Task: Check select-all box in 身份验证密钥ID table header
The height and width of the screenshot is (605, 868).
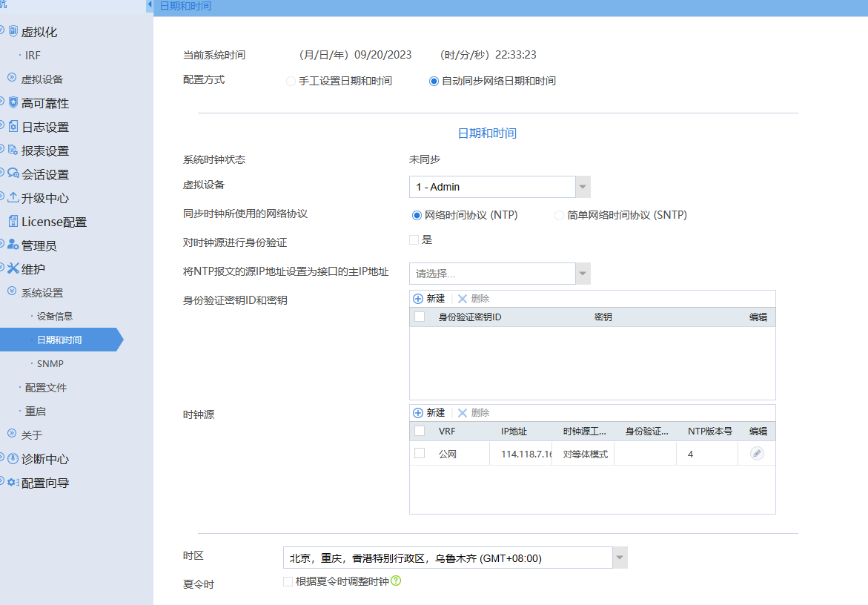Action: pyautogui.click(x=420, y=317)
